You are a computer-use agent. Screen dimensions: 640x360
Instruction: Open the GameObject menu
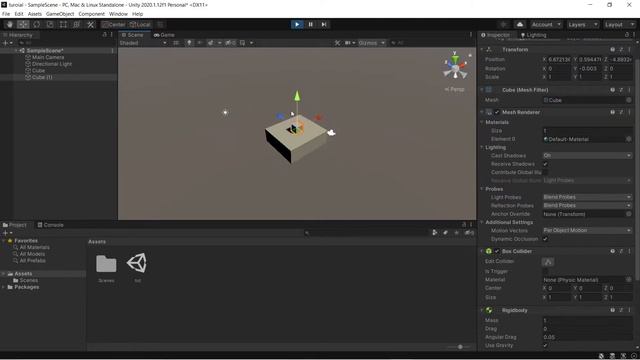(60, 14)
